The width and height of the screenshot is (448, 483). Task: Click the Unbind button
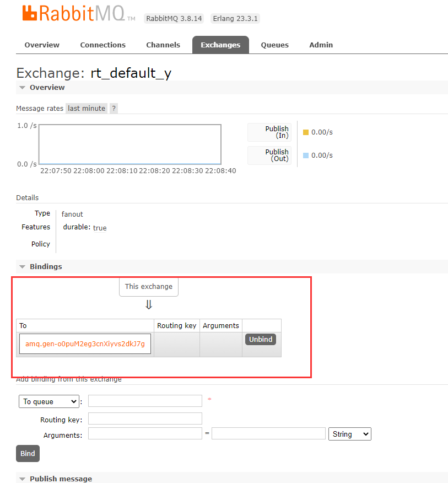[261, 339]
